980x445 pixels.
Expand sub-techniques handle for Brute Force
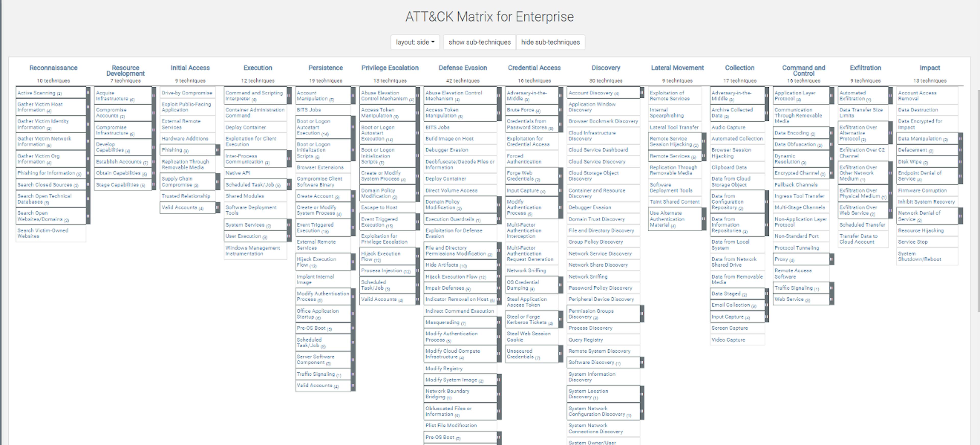[x=561, y=110]
